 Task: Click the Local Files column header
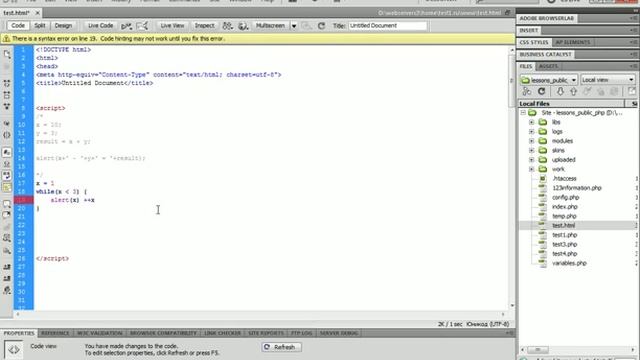pos(571,104)
